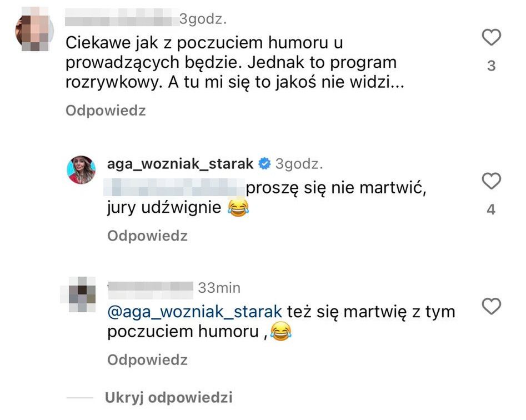This screenshot has width=526, height=420.
Task: Open the aga_wozniak_starak username link
Action: (x=181, y=164)
